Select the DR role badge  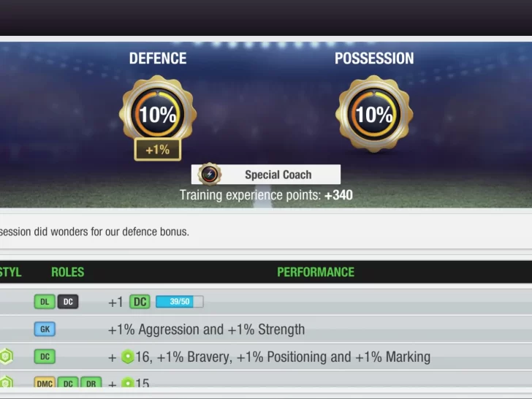pos(91,383)
